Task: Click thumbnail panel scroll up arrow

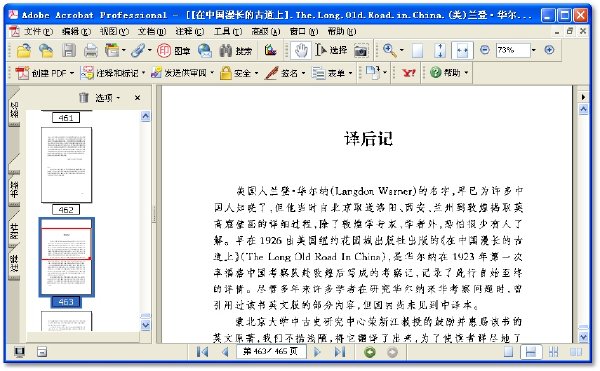Action: [145, 116]
